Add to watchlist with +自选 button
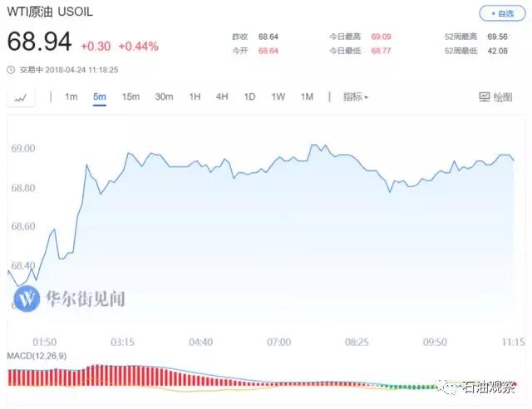Screen dimensions: 532x410 pos(502,13)
